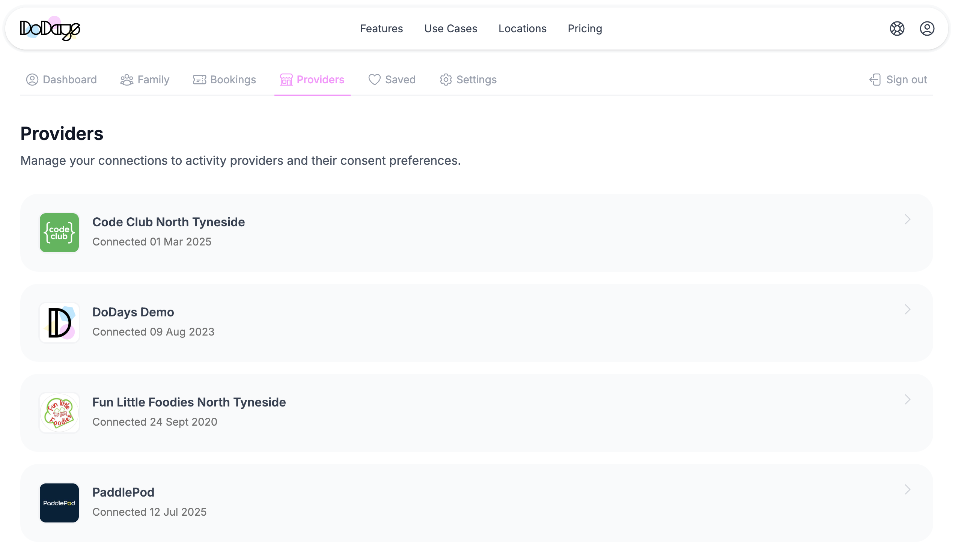Click 'Connected 12 Jul 2025' text
955x560 pixels.
(150, 512)
